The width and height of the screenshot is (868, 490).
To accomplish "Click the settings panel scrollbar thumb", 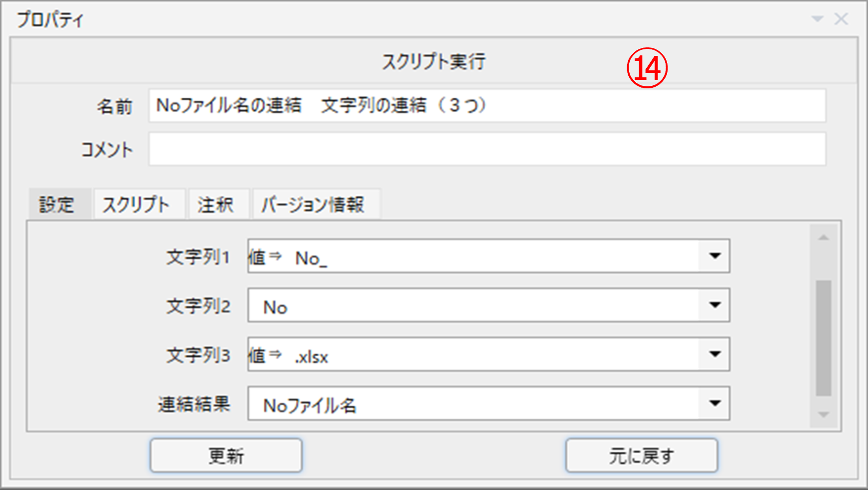I will pos(824,338).
